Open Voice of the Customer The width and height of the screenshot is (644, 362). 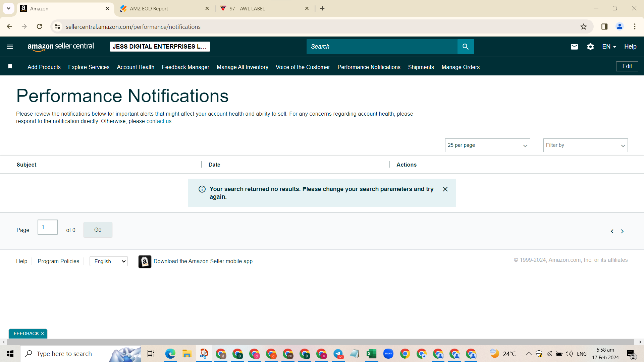[303, 67]
